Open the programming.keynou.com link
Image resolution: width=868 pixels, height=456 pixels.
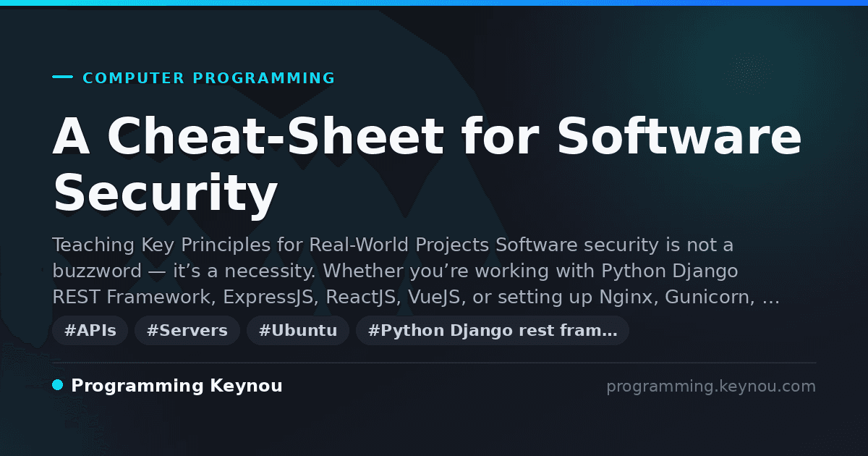tap(711, 387)
